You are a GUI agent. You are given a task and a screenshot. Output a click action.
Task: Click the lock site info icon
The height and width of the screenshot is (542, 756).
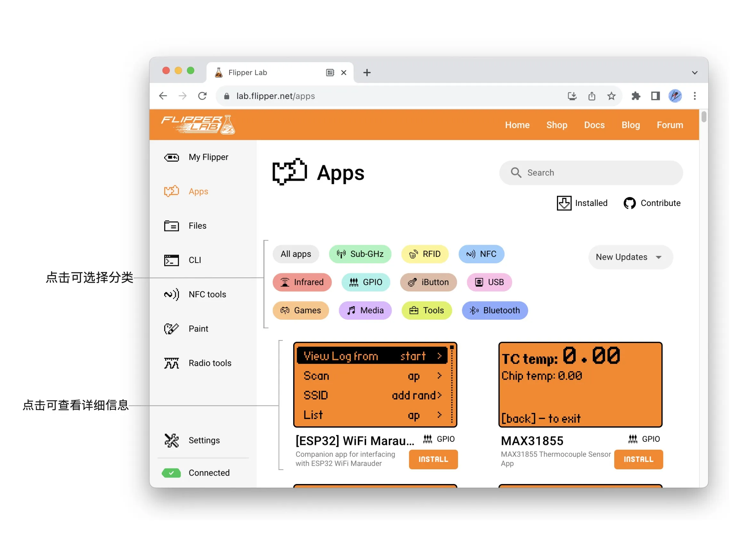pos(227,96)
